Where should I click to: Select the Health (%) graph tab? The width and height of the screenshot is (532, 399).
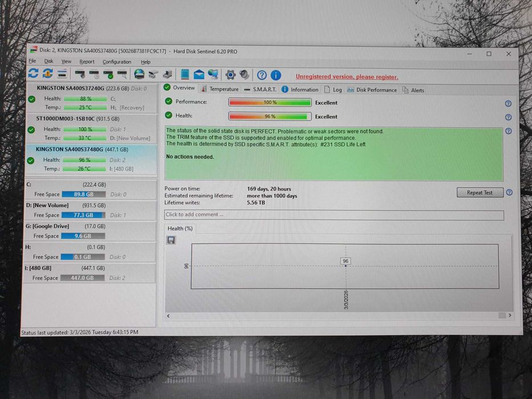pos(180,229)
